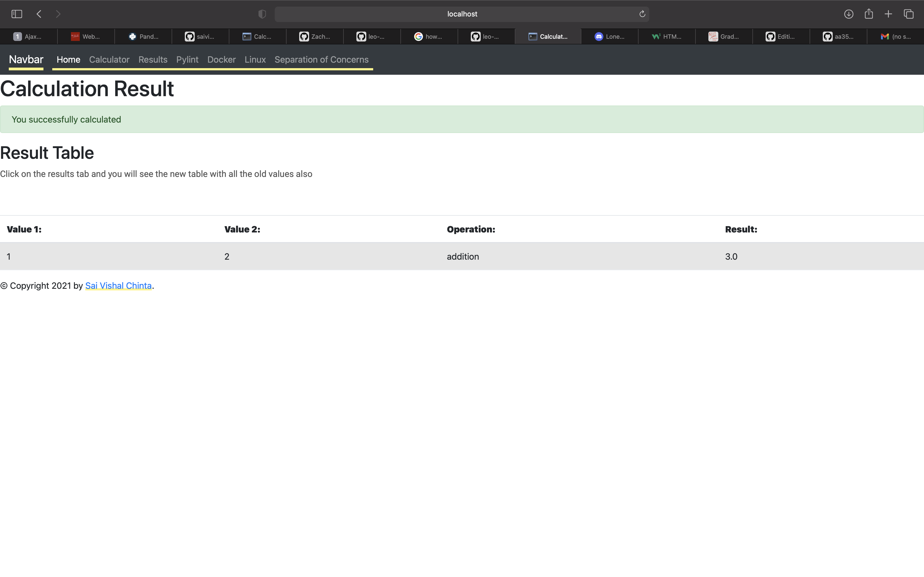Viewport: 924px width, 577px height.
Task: Click the address bar
Action: [462, 14]
